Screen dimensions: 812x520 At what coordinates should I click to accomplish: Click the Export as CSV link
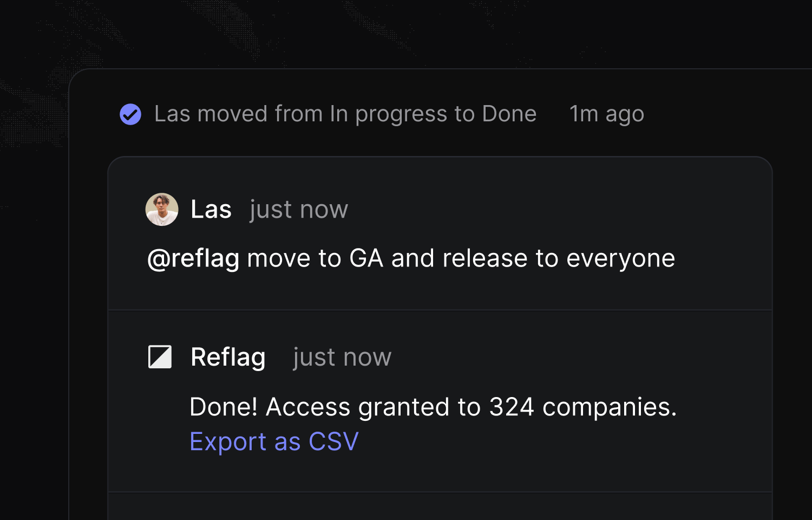click(274, 441)
